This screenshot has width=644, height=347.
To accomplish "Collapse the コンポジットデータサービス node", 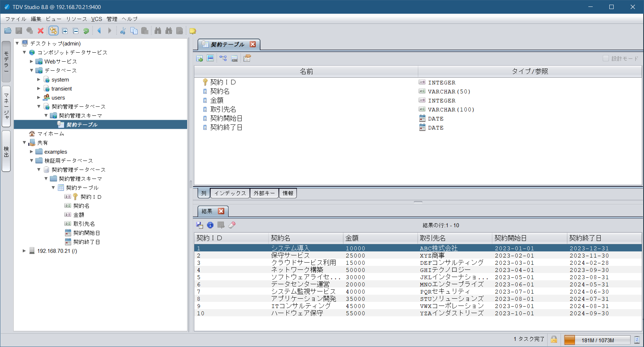I will (x=24, y=52).
